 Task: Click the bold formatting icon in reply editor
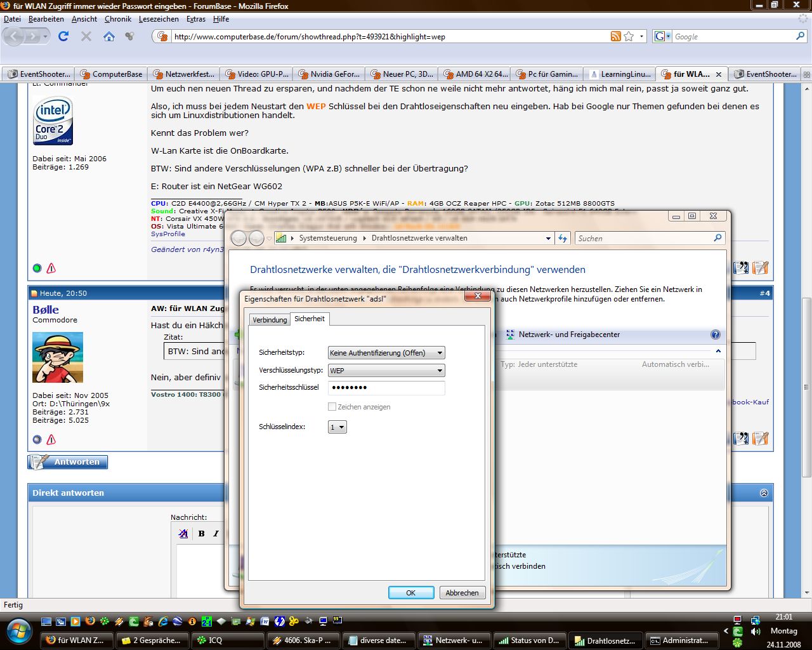201,534
